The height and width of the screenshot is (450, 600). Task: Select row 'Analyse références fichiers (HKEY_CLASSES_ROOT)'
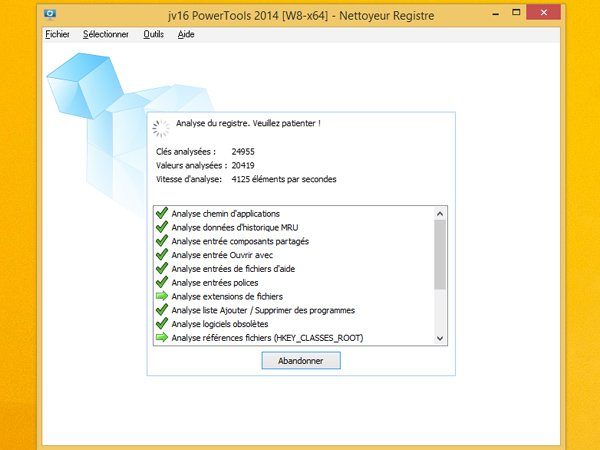[294, 338]
